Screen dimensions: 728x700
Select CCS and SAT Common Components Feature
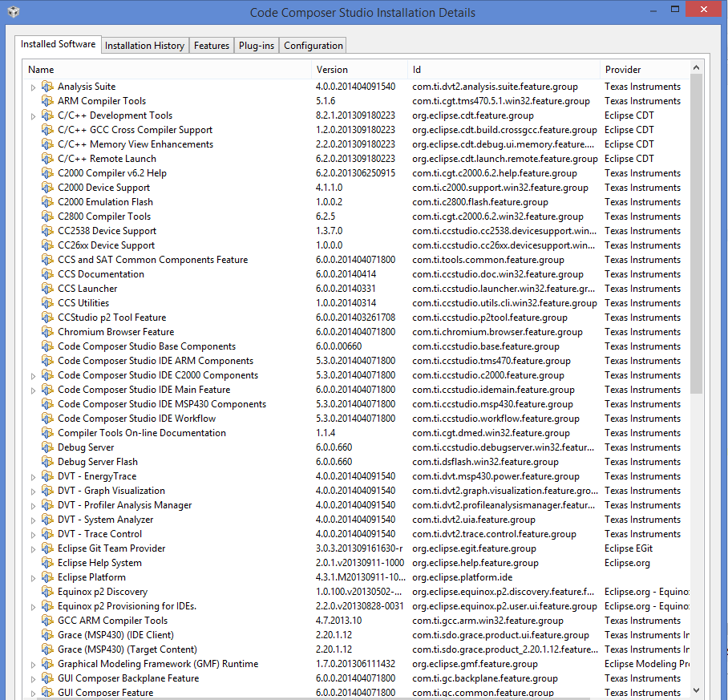coord(357,260)
